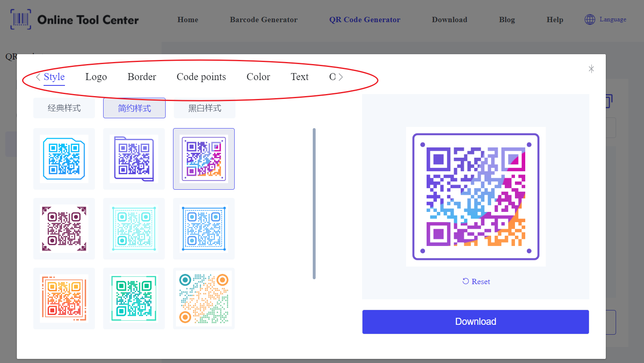The width and height of the screenshot is (644, 363).
Task: Choose the triangle-dotted orange green QR style
Action: click(204, 299)
